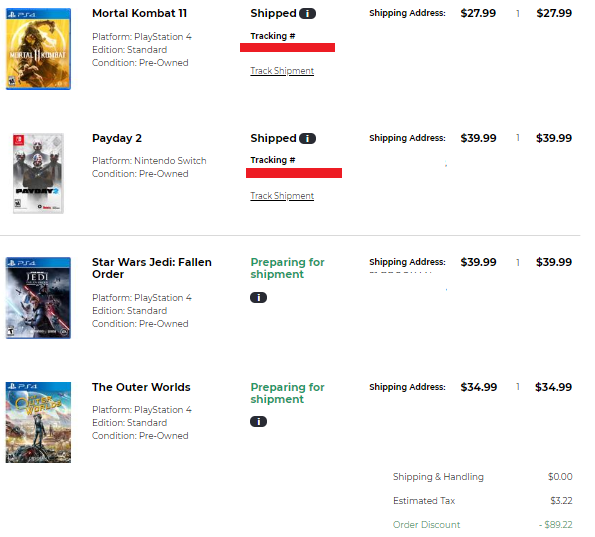Click the Payday 2 title
Screen dimensions: 595x537
coord(117,138)
